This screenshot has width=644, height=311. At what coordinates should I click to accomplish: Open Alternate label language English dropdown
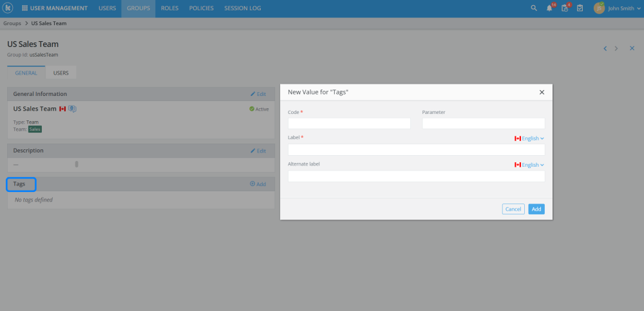pos(529,165)
